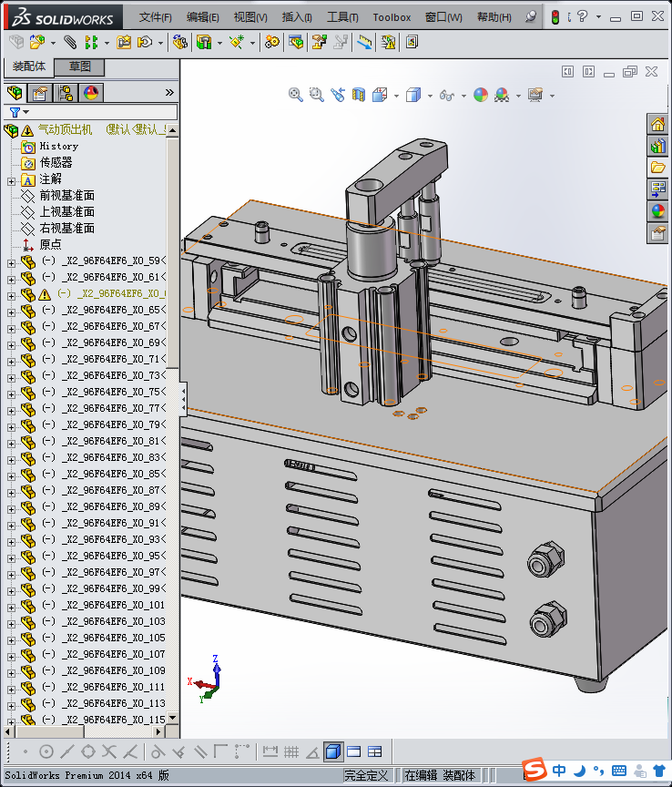Viewport: 672px width, 787px height.
Task: Open the DisplayManager appearance sphere icon
Action: click(91, 93)
